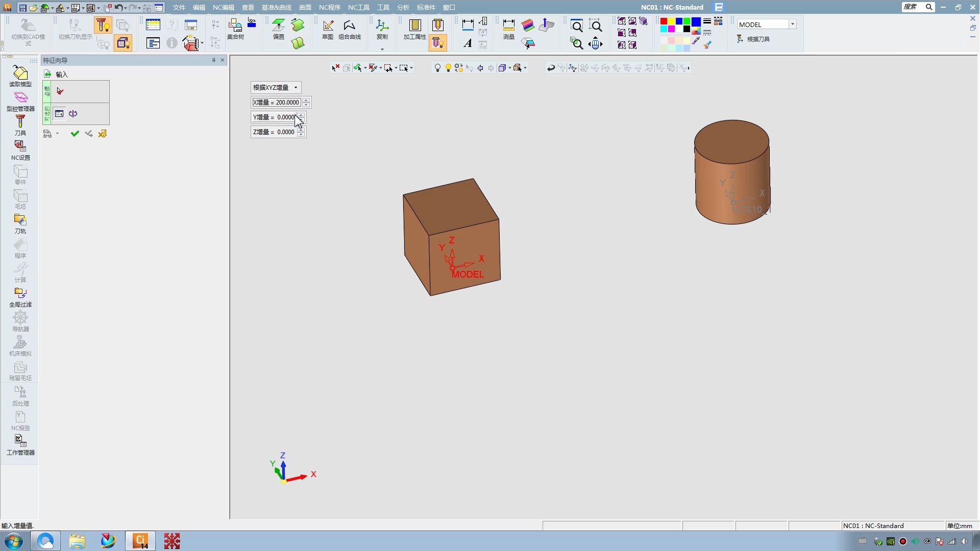Image resolution: width=980 pixels, height=551 pixels.
Task: Select the 偏置 (offset) tool
Action: pos(279,29)
